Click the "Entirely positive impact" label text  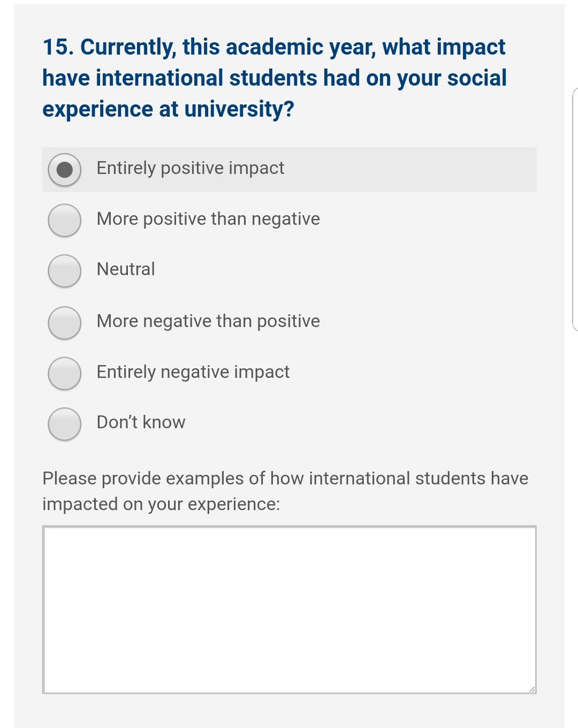[190, 168]
